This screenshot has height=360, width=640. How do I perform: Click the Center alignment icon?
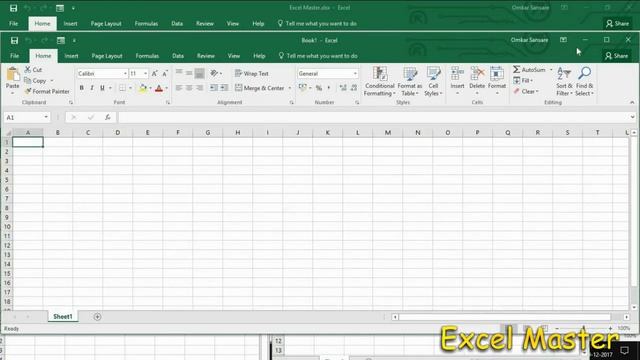pyautogui.click(x=189, y=88)
